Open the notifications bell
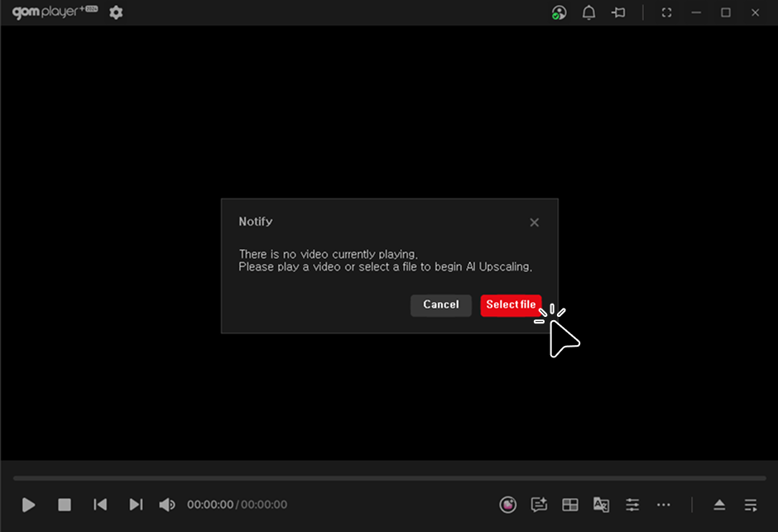 (589, 12)
